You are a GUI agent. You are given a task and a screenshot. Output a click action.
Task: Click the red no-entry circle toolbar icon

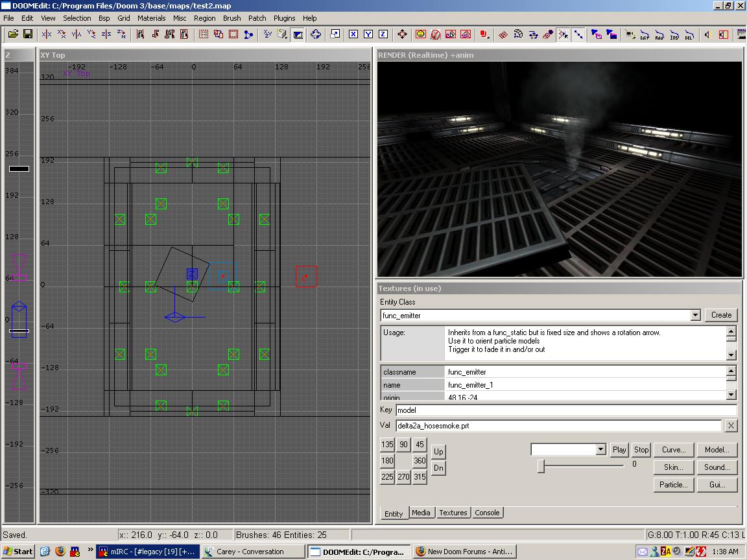pos(436,34)
